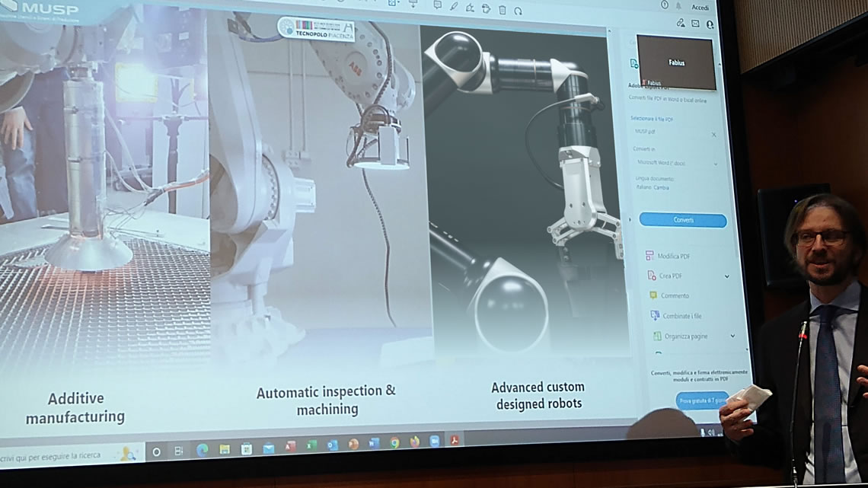868x488 pixels.
Task: Click the rotate arrow icon in the toolbar
Action: point(519,11)
